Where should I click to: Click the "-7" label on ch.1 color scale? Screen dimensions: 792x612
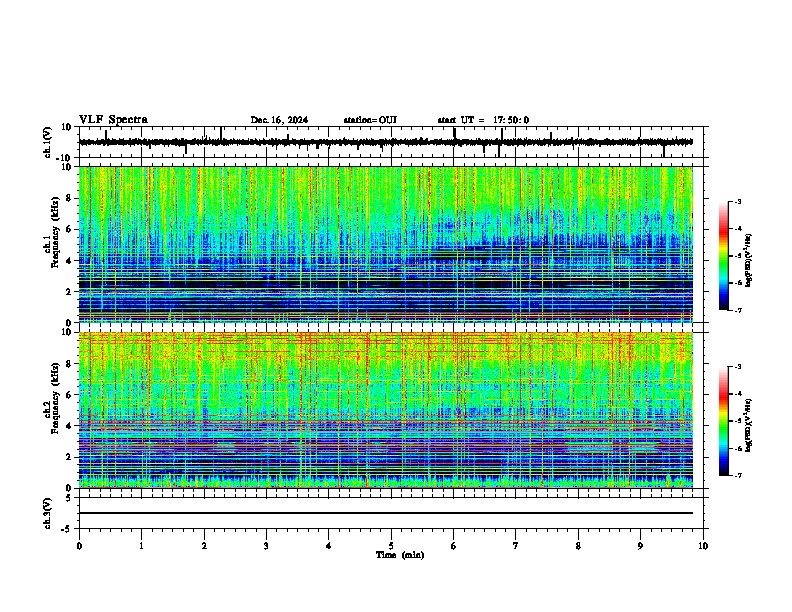click(738, 310)
